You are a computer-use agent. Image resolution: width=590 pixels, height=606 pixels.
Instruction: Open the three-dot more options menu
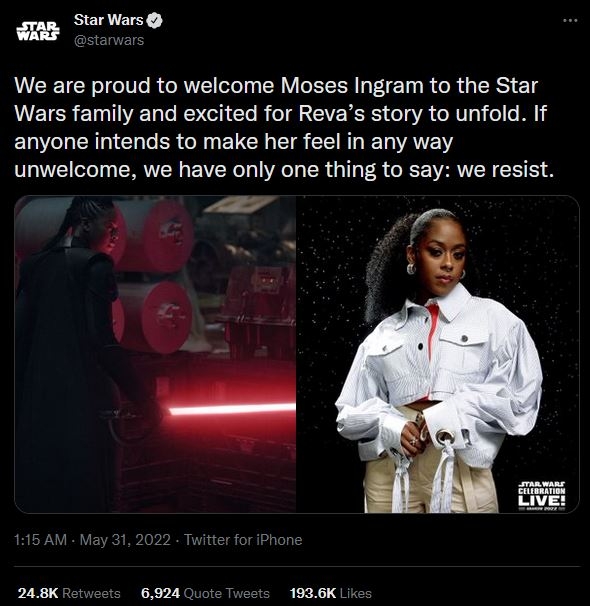[570, 20]
